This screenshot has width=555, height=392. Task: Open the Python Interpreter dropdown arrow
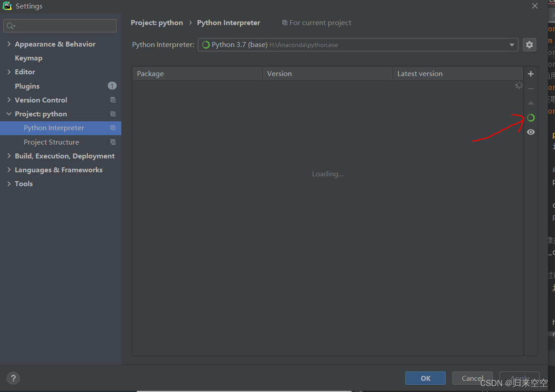pyautogui.click(x=512, y=45)
